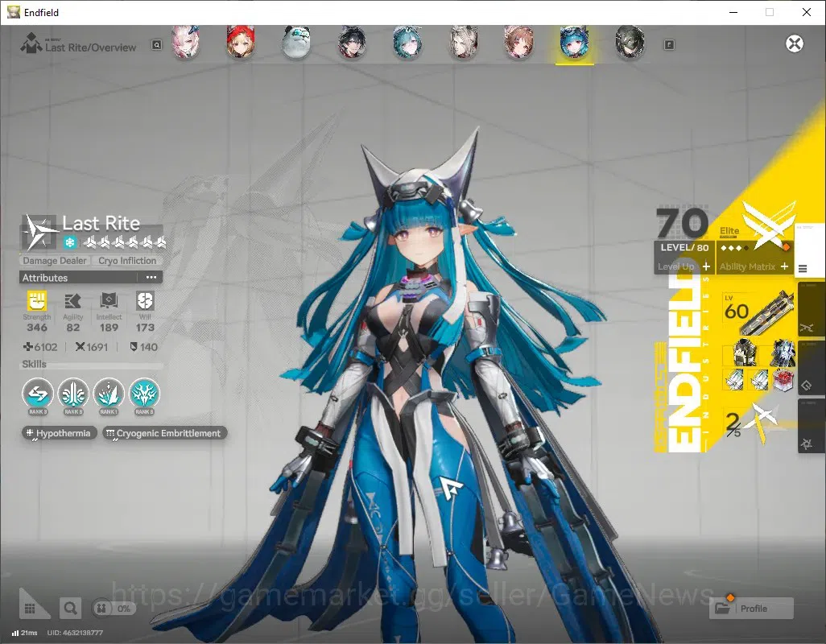
Task: Open the Rank 1 ice shard skill
Action: coord(109,394)
